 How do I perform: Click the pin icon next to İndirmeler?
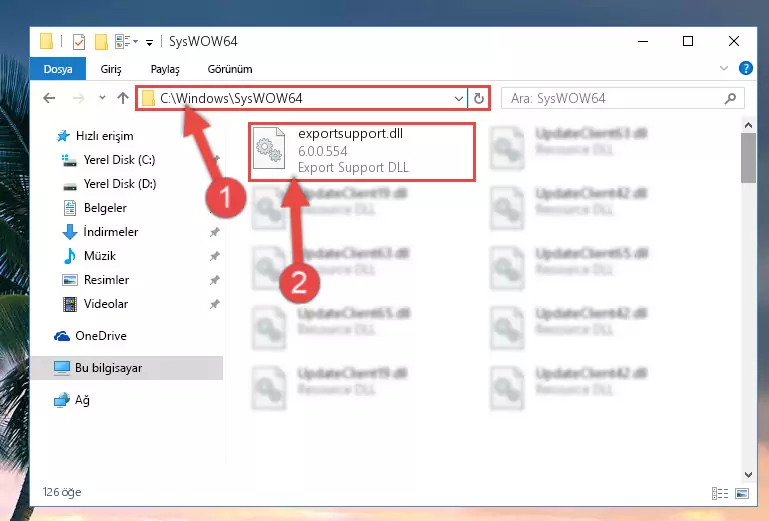(214, 232)
